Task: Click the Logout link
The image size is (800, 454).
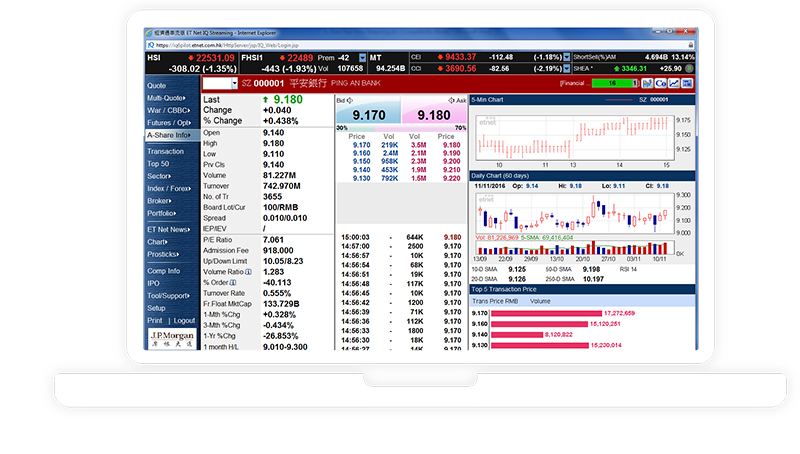Action: pyautogui.click(x=184, y=320)
